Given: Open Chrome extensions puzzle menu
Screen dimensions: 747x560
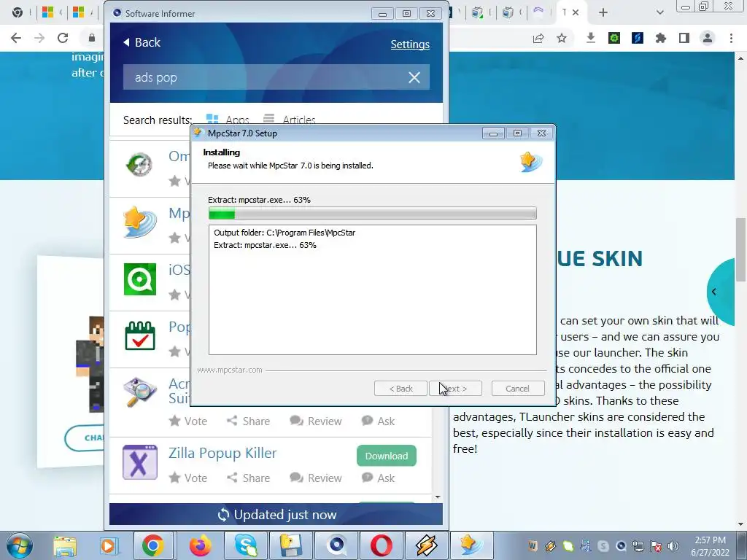Looking at the screenshot, I should [661, 38].
